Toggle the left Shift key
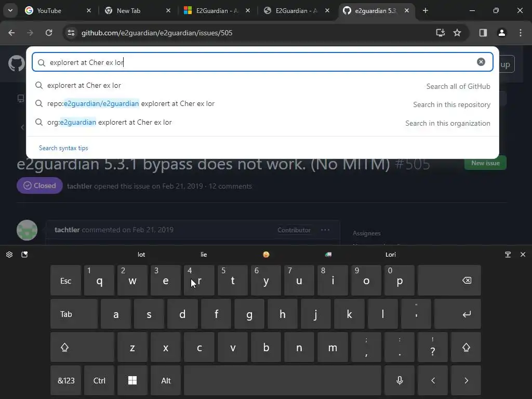Viewport: 532px width, 399px height. click(82, 347)
